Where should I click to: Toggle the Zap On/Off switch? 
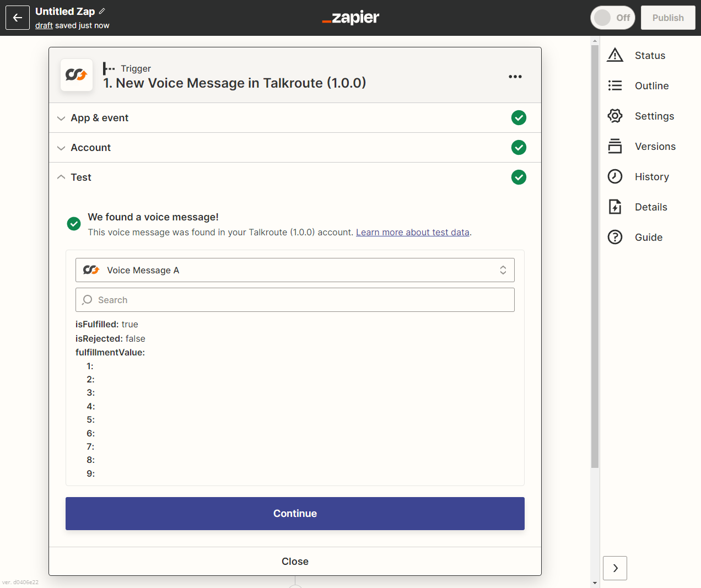coord(613,18)
